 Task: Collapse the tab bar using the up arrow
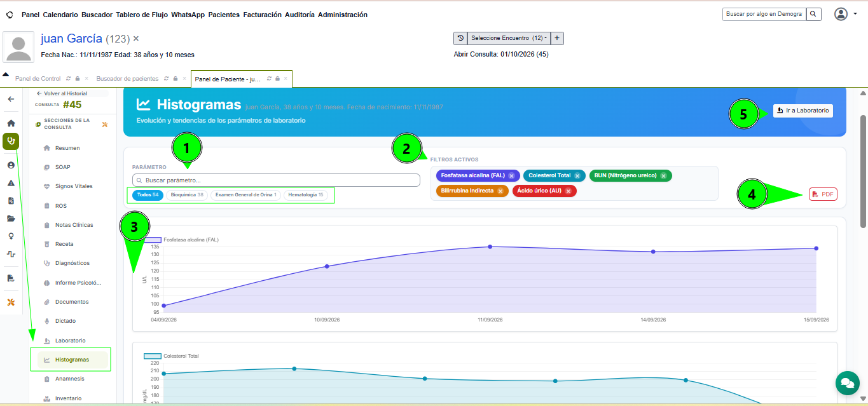point(6,75)
